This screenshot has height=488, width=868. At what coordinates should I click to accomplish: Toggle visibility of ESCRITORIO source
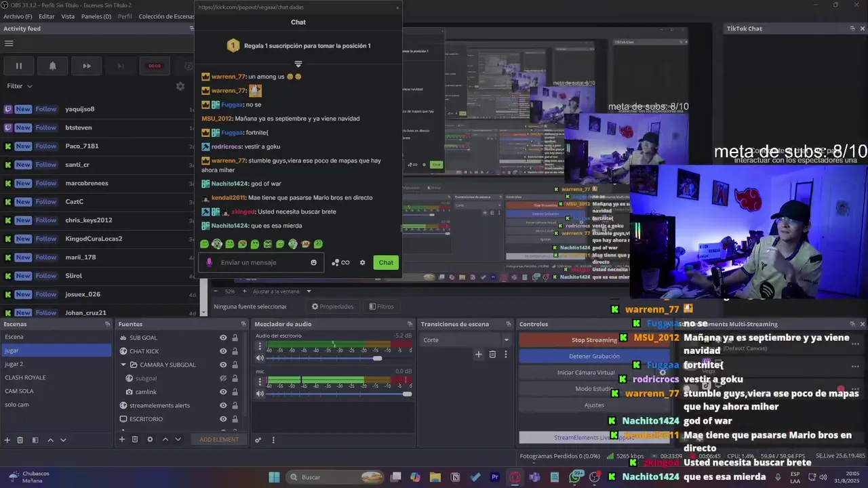point(223,419)
